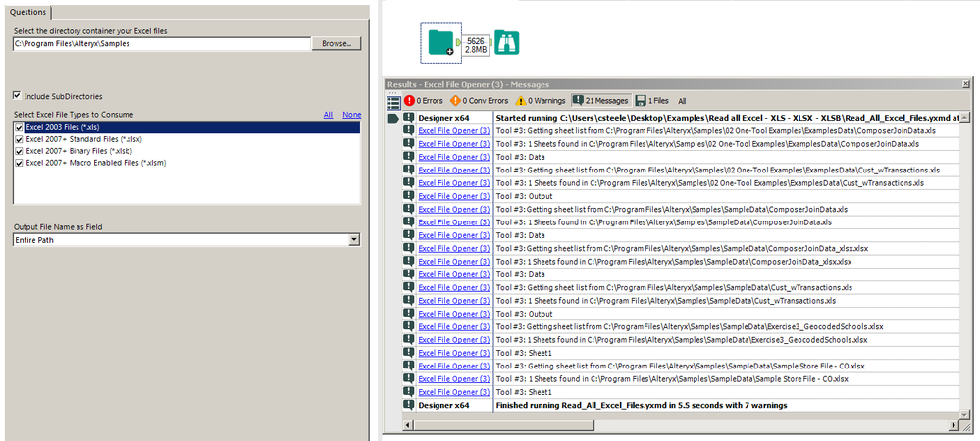Image resolution: width=980 pixels, height=441 pixels.
Task: Click the All file types link
Action: point(328,115)
